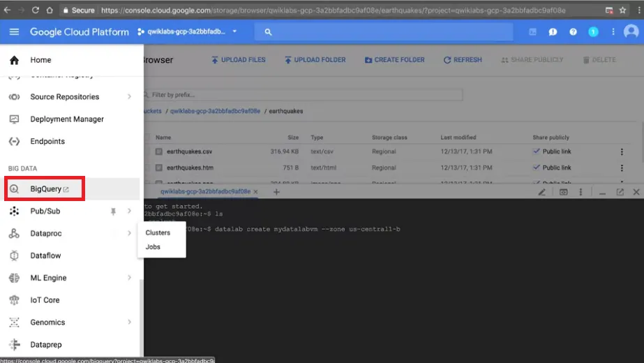Click the search magnifier icon

coord(268,31)
